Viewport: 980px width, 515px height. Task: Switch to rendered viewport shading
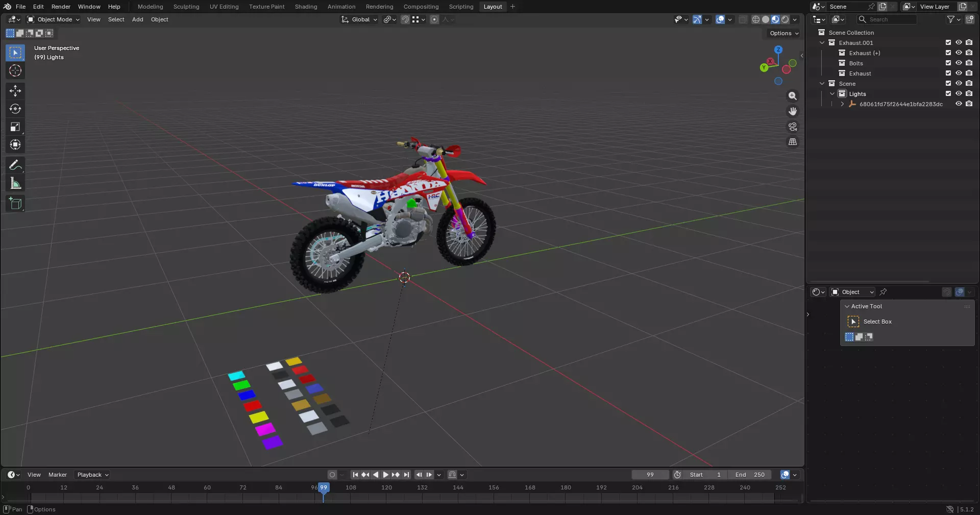click(785, 19)
